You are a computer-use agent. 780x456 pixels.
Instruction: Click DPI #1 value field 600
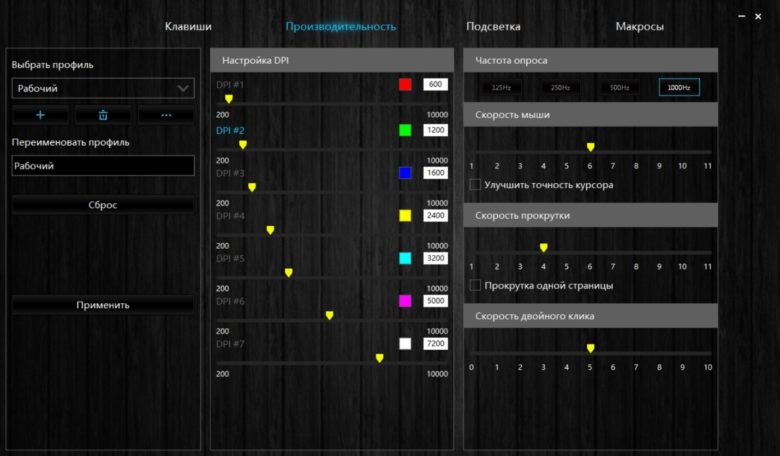(x=435, y=84)
